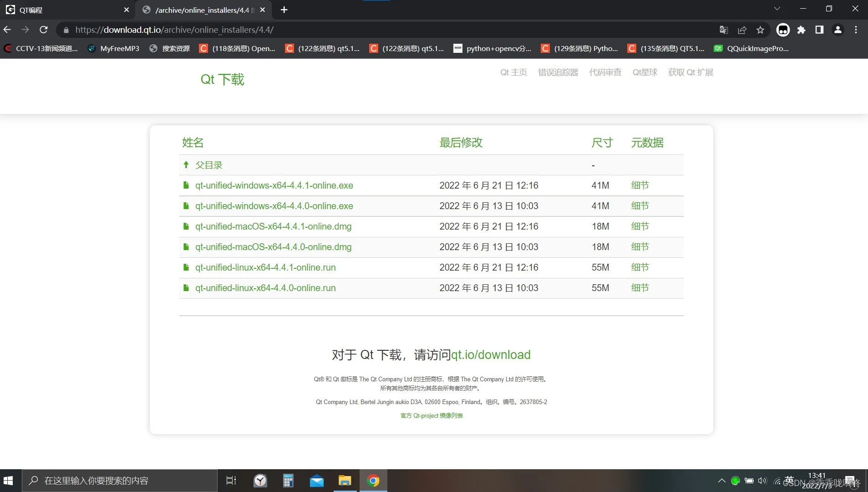Open the Windows Start menu
The height and width of the screenshot is (492, 868).
tap(8, 481)
